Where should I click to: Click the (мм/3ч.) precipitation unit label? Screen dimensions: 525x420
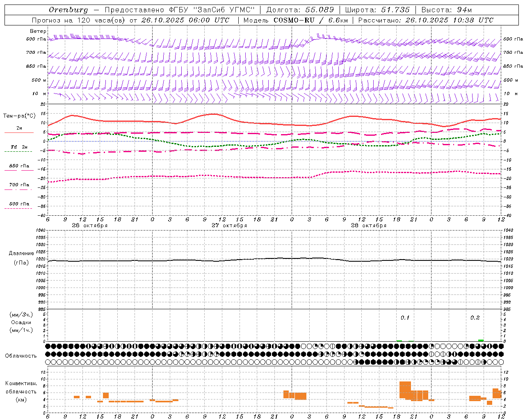[x=21, y=315]
